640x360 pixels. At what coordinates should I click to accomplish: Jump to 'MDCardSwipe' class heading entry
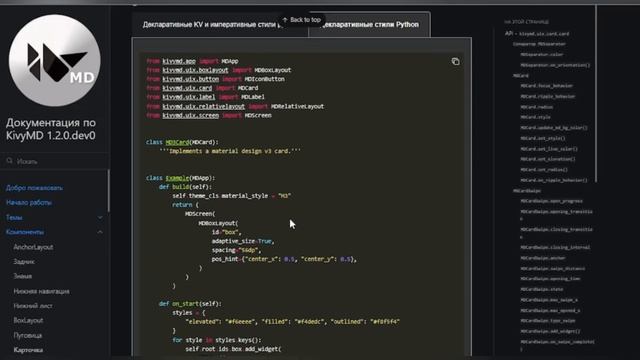coord(527,191)
